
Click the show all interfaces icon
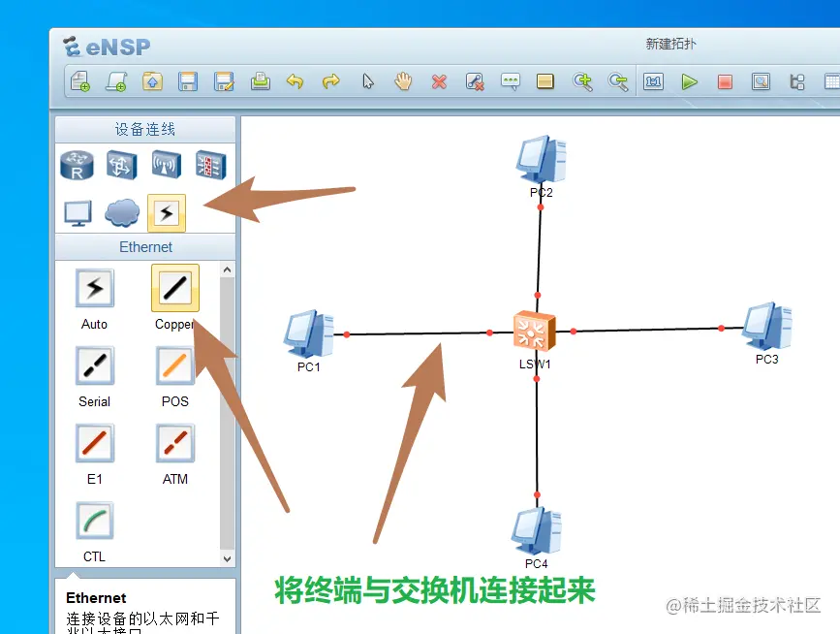(x=797, y=81)
